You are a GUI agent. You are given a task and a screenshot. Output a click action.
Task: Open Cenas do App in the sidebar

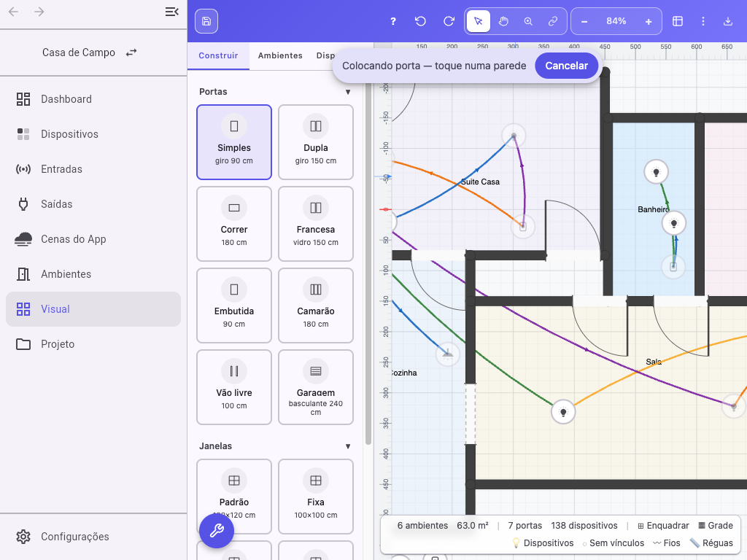click(x=93, y=239)
